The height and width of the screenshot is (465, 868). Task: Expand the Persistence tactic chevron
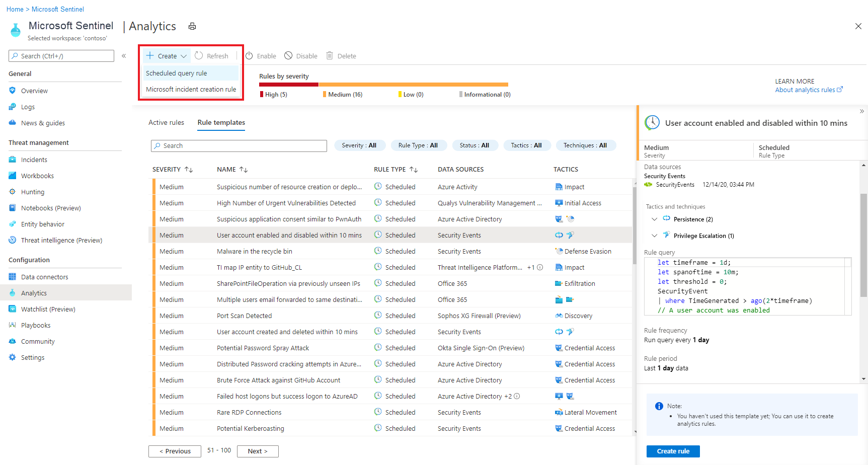point(654,219)
